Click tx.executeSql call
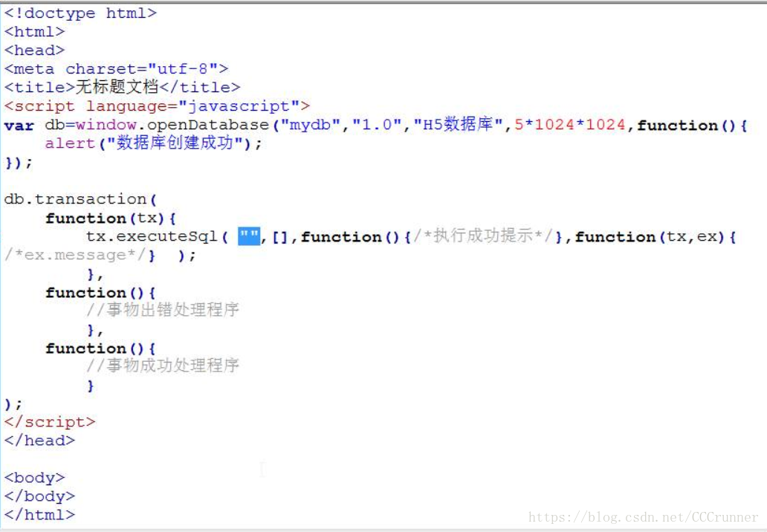Screen dimensions: 767x532 pos(152,237)
